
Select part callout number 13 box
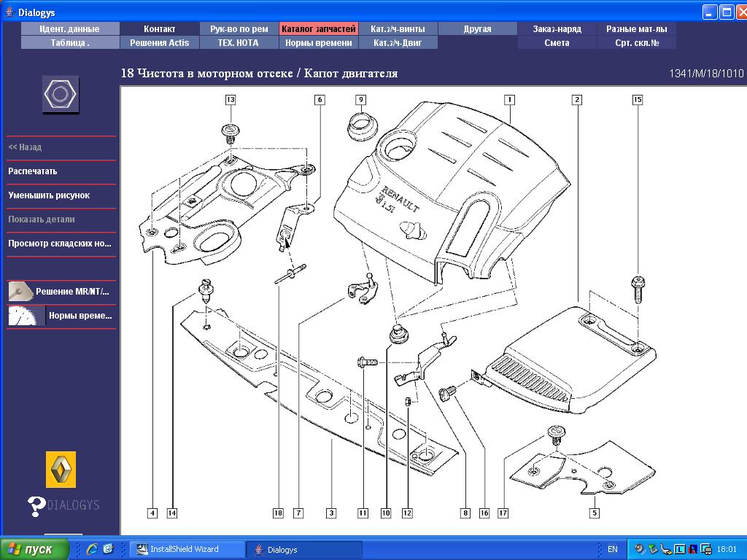231,99
